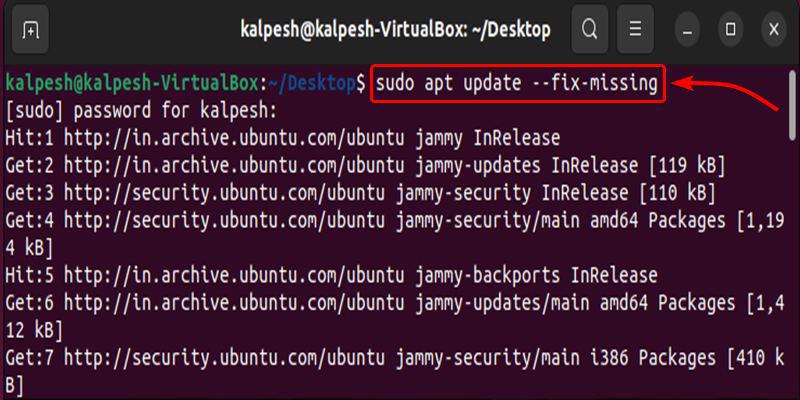The height and width of the screenshot is (400, 800).
Task: Click the search magnifier icon
Action: pos(590,29)
